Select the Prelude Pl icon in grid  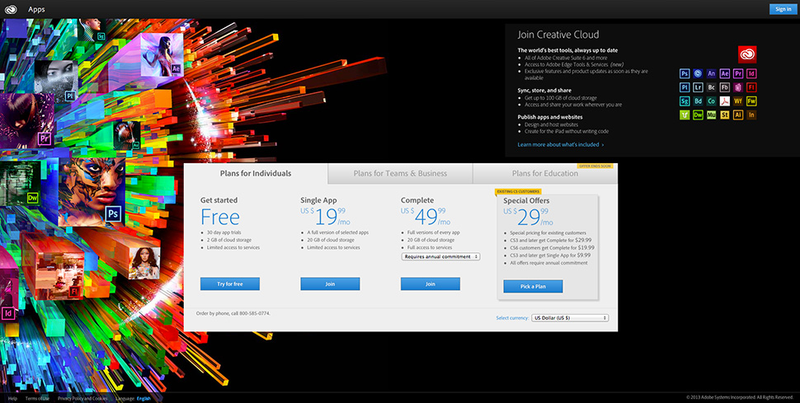(685, 87)
